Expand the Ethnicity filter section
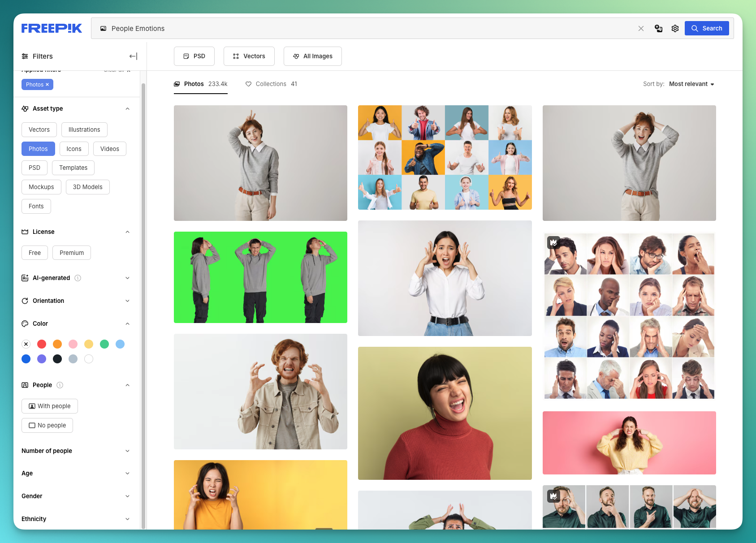This screenshot has height=543, width=756. (x=127, y=519)
